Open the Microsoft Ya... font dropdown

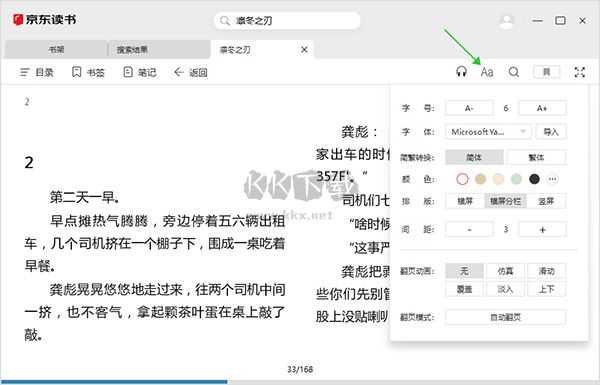tap(488, 132)
